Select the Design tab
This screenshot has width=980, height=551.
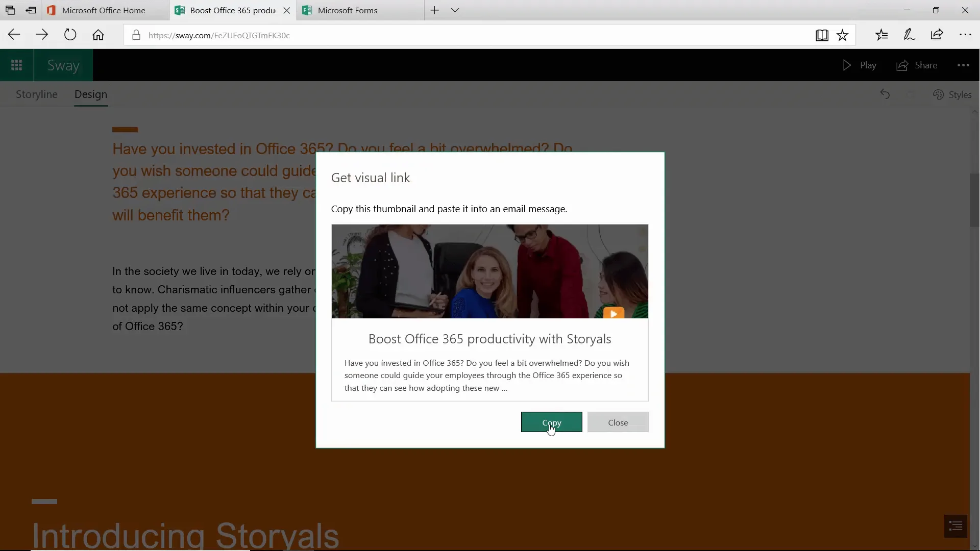point(91,94)
